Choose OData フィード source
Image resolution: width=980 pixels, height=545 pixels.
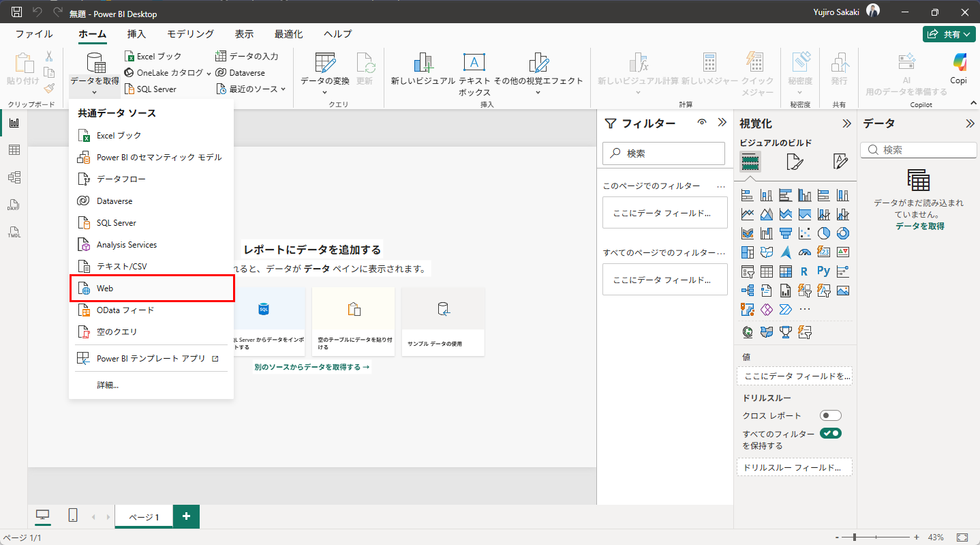point(152,310)
